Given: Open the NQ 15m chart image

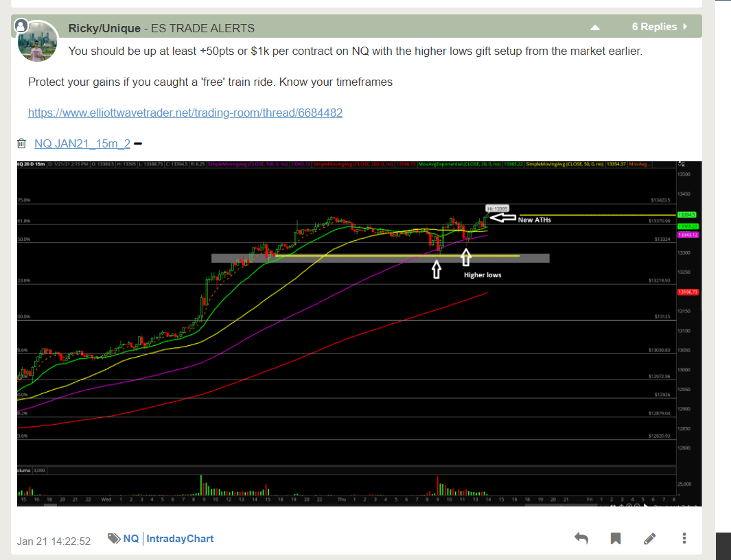Looking at the screenshot, I should click(360, 334).
